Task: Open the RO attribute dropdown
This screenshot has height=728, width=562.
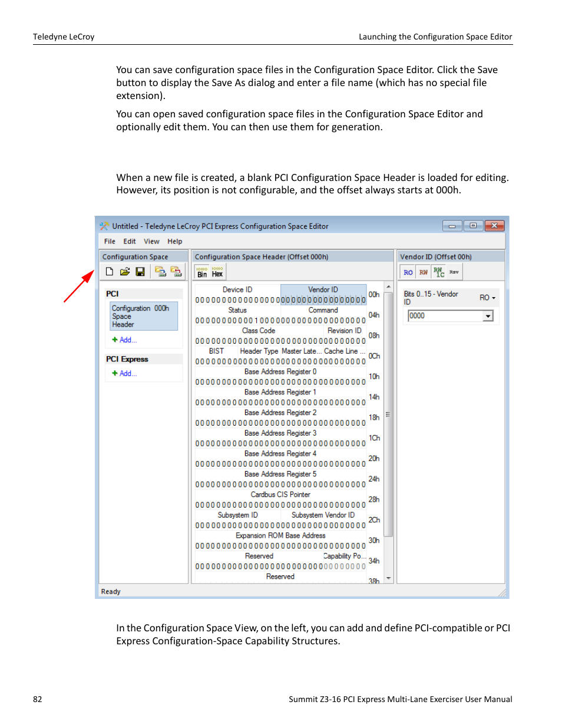Action: coord(487,298)
